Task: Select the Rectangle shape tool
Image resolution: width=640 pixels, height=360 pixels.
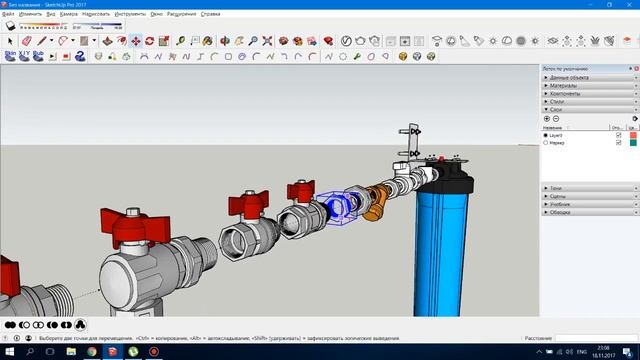Action: pos(84,41)
